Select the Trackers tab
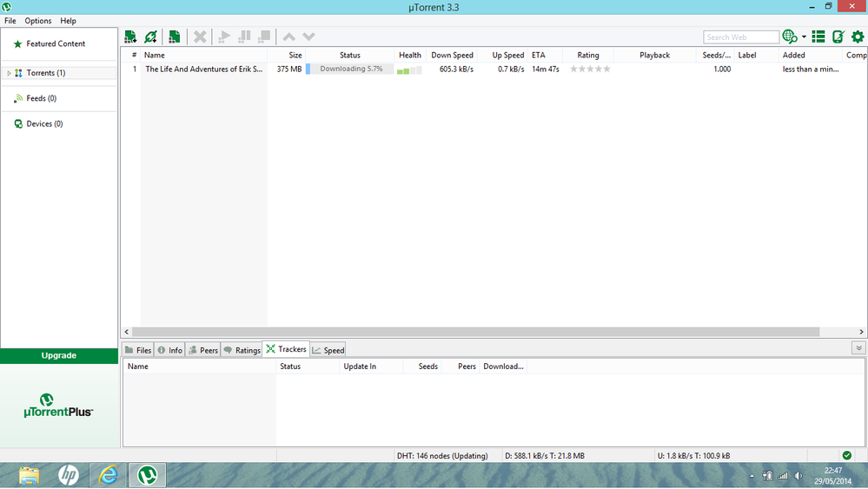 [x=286, y=349]
